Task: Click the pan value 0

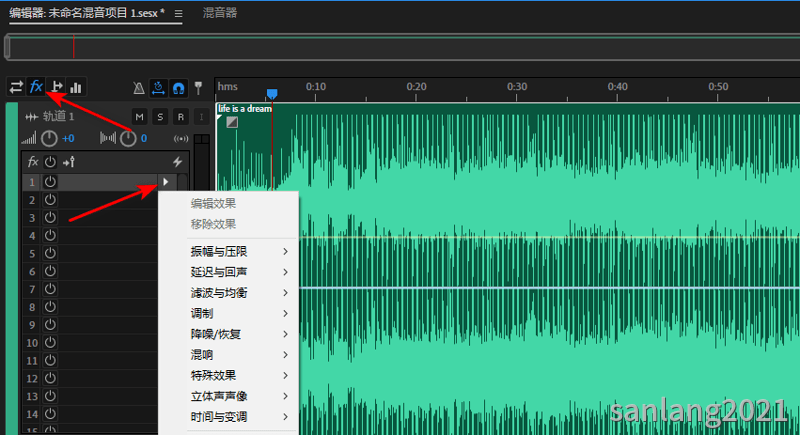Action: tap(144, 138)
